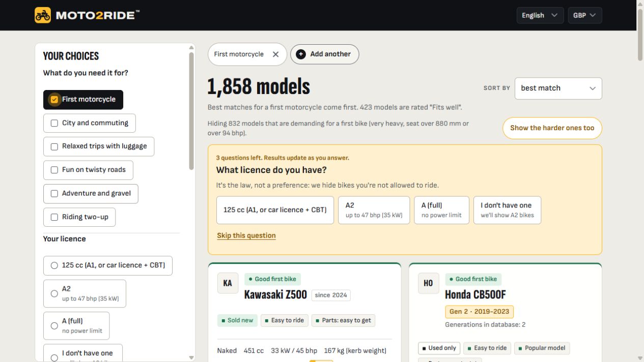Image resolution: width=644 pixels, height=362 pixels.
Task: Enable Fun on twisty roads checkbox
Action: pos(54,170)
